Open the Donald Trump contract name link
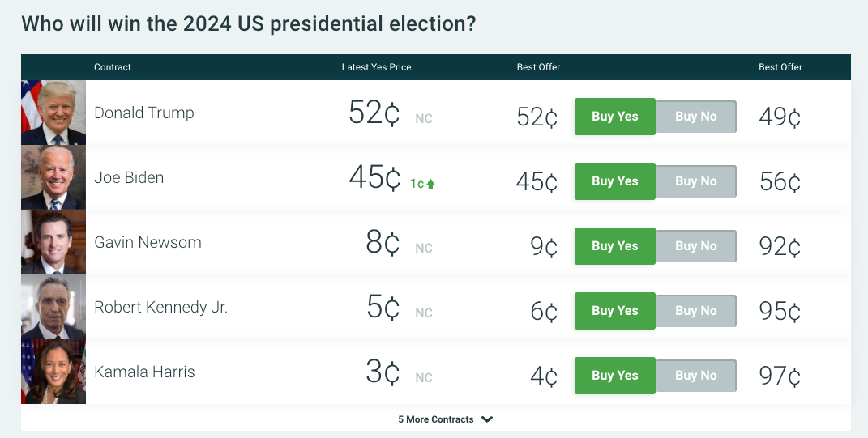The width and height of the screenshot is (868, 438). [144, 113]
